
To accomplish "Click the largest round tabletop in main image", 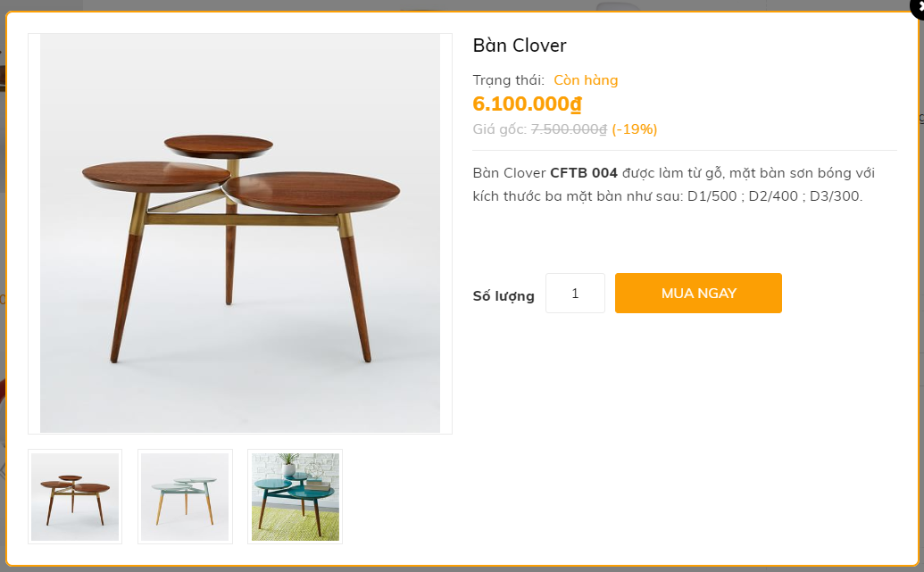I will click(x=312, y=190).
